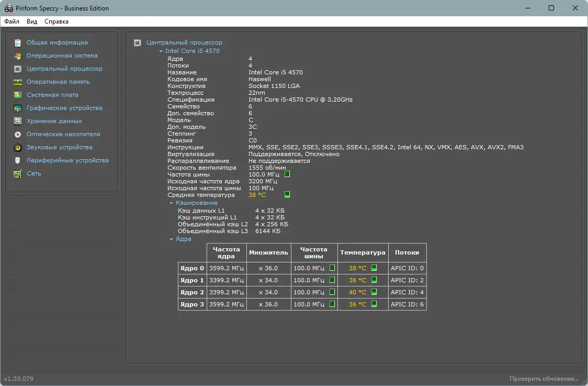The image size is (588, 386).
Task: Open Периферийные устройства section
Action: click(67, 160)
